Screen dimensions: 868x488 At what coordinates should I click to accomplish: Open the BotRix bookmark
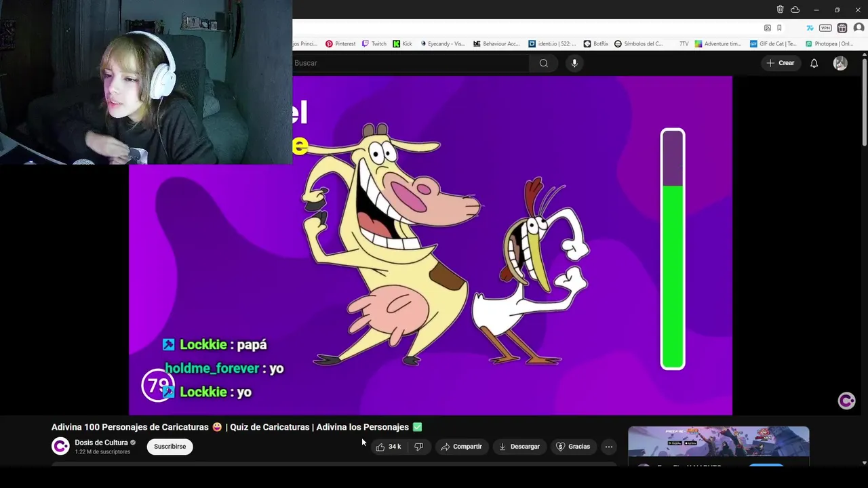[596, 43]
